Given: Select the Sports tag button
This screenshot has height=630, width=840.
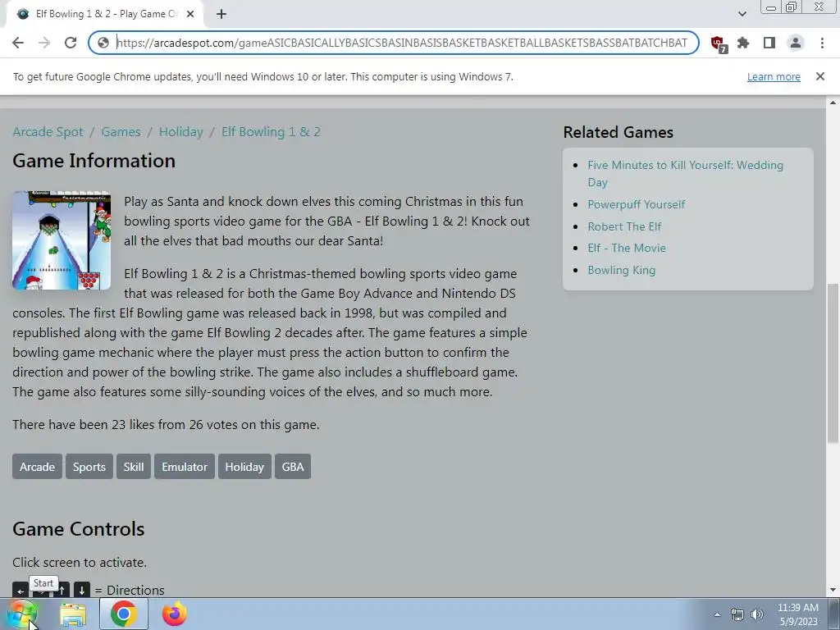Looking at the screenshot, I should pyautogui.click(x=89, y=467).
